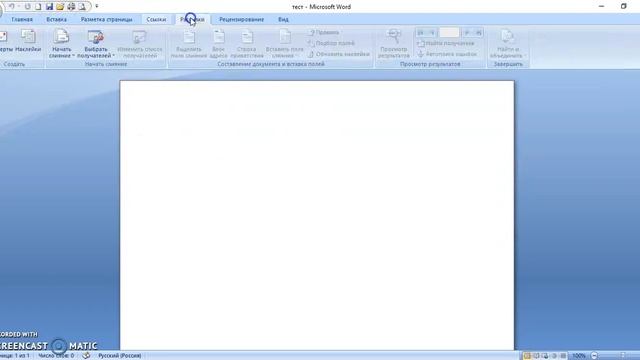Click the Undo icon in Quick Access toolbar
This screenshot has width=640, height=360.
coord(11,7)
